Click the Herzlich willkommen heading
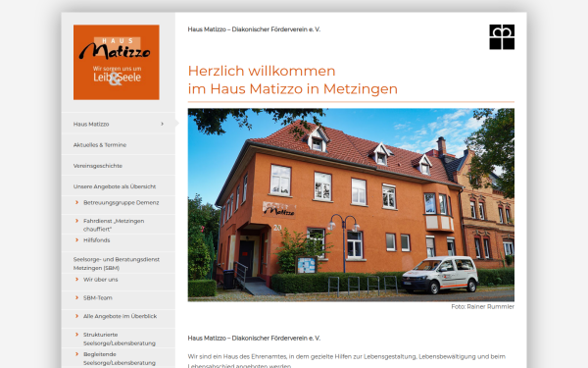Screen dimensions: 588x368 [x=293, y=80]
